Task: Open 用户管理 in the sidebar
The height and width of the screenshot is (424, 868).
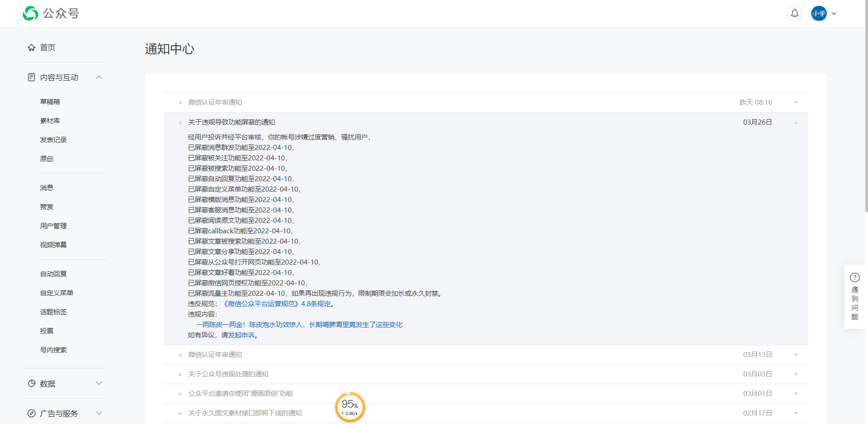Action: [54, 226]
